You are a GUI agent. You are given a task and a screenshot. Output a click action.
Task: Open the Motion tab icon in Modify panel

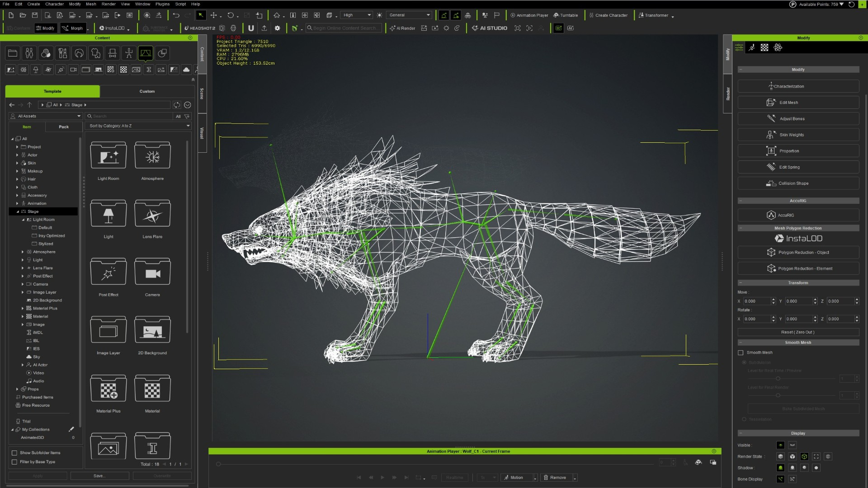(x=751, y=47)
